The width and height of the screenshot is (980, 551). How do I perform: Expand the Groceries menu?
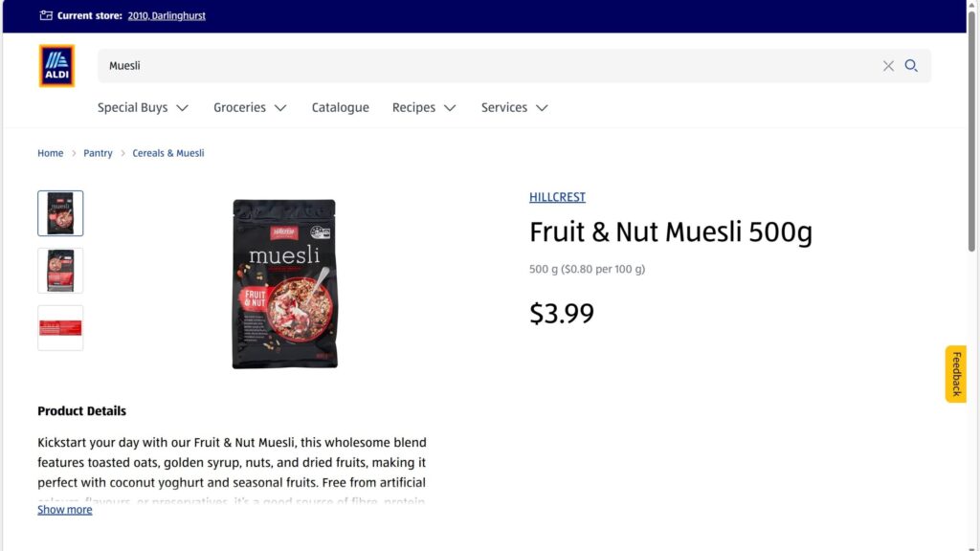click(x=250, y=108)
